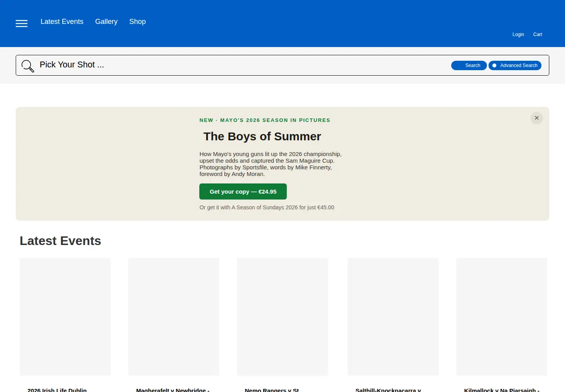Image resolution: width=565 pixels, height=392 pixels.
Task: Click the magnifying glass search icon
Action: coord(28,66)
